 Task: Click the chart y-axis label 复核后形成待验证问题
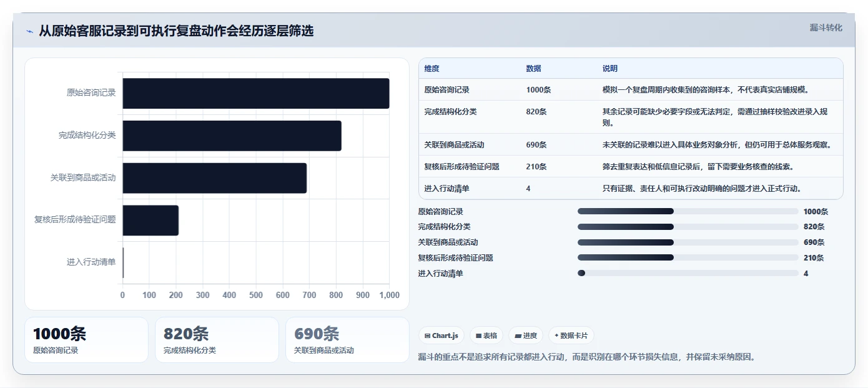pos(75,220)
